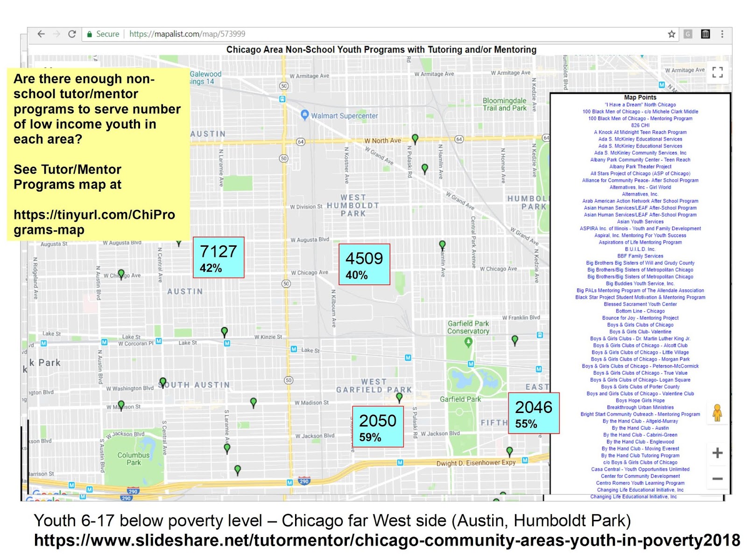The width and height of the screenshot is (747, 560).
Task: Click the green marker on W Chicago Ave in Austin
Action: 121,274
